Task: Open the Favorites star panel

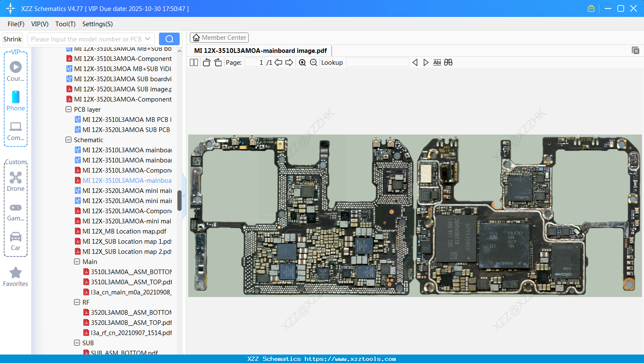Action: click(x=16, y=277)
